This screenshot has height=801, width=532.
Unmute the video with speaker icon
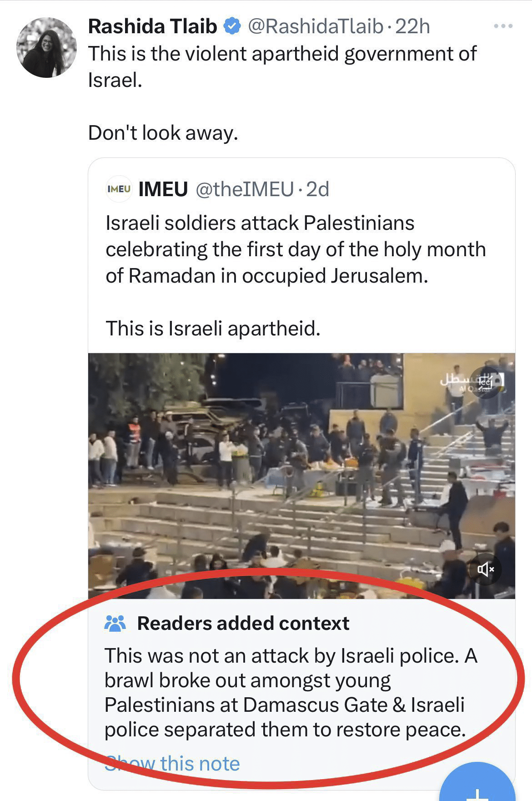[486, 568]
